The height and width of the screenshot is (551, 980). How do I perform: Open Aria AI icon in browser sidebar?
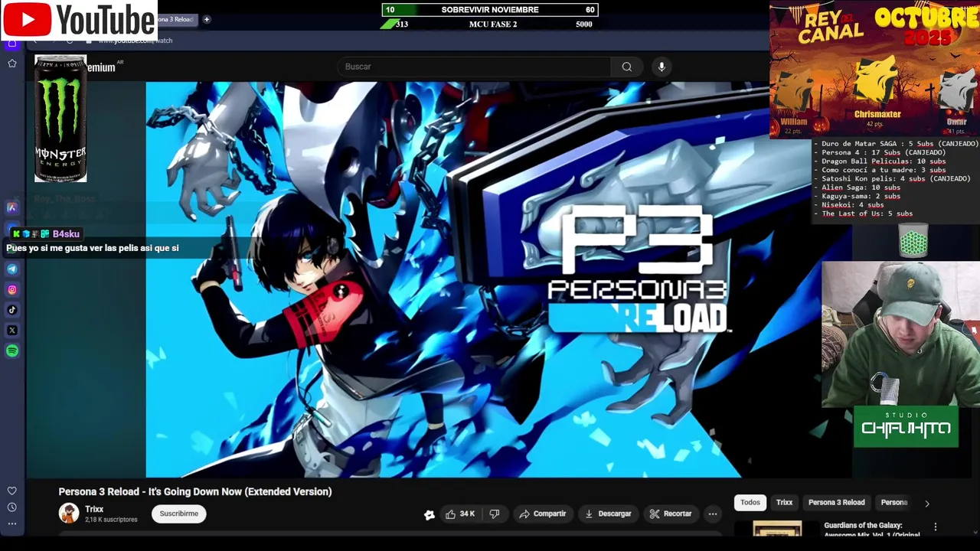tap(12, 207)
